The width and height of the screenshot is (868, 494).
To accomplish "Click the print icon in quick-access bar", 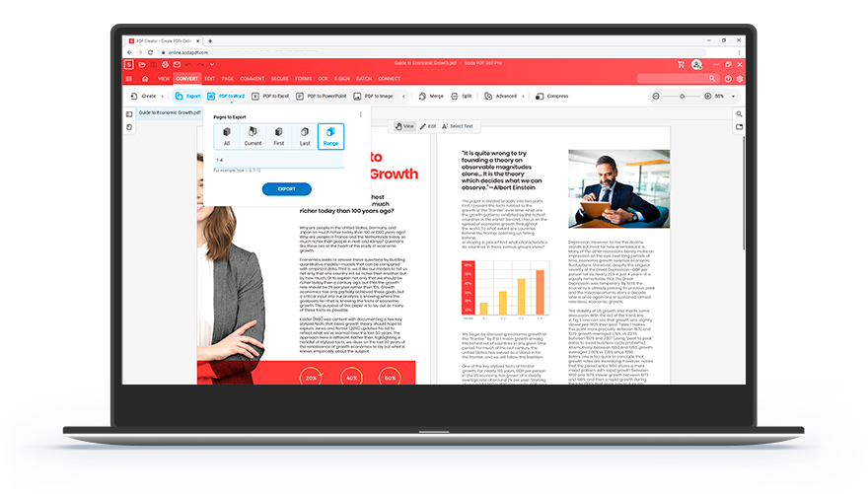I will coord(167,64).
